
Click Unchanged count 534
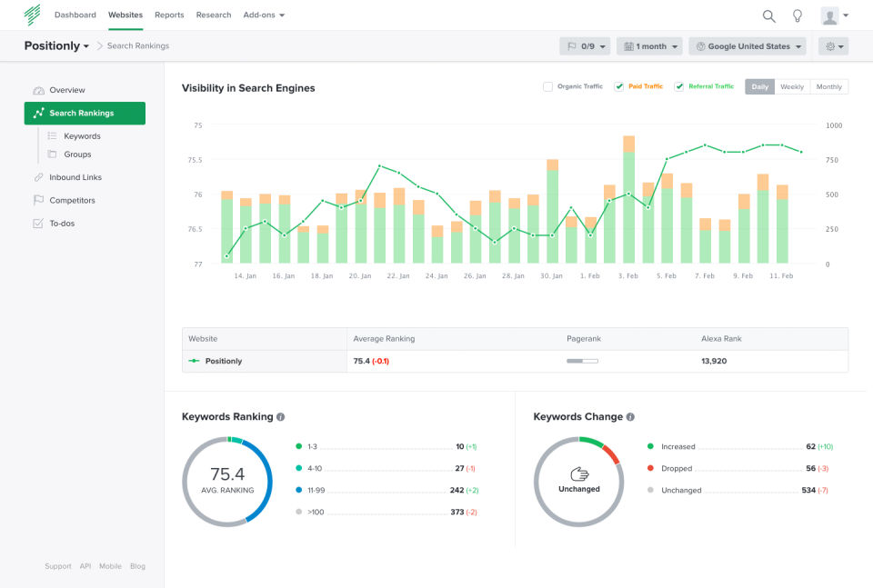[x=808, y=490]
